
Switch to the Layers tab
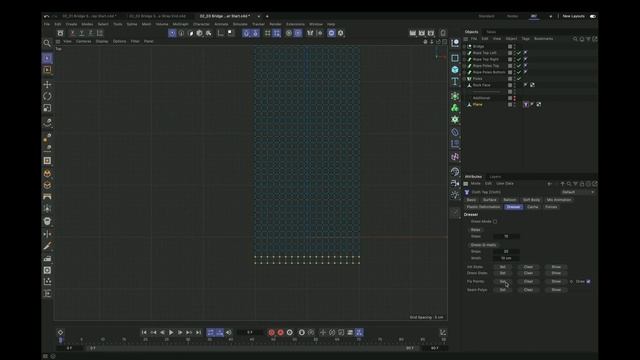[495, 177]
